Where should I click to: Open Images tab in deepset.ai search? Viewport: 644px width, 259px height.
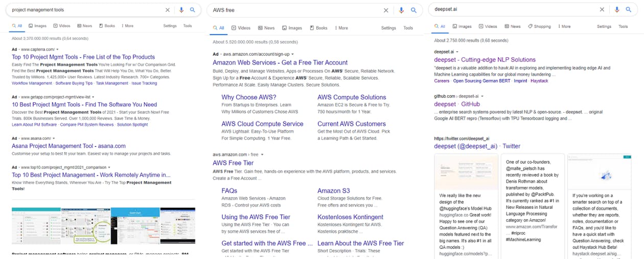[462, 26]
